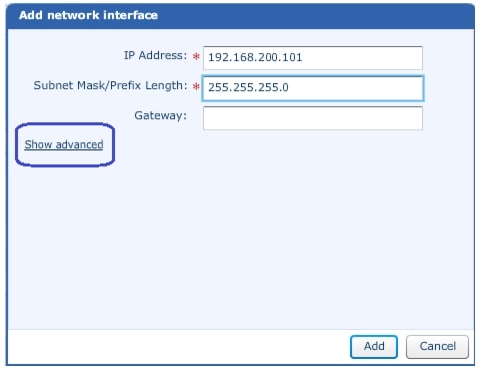Click the IP Address label text

(x=155, y=55)
